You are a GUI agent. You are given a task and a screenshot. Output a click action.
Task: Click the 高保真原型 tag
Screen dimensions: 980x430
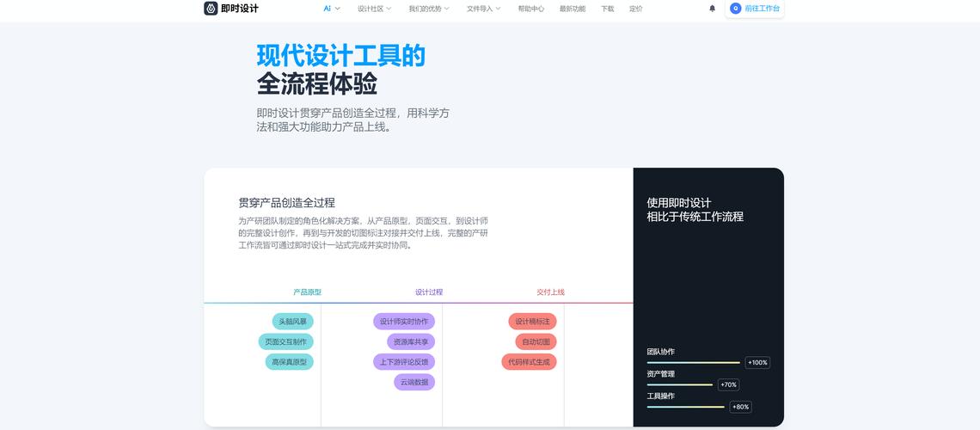click(x=289, y=362)
